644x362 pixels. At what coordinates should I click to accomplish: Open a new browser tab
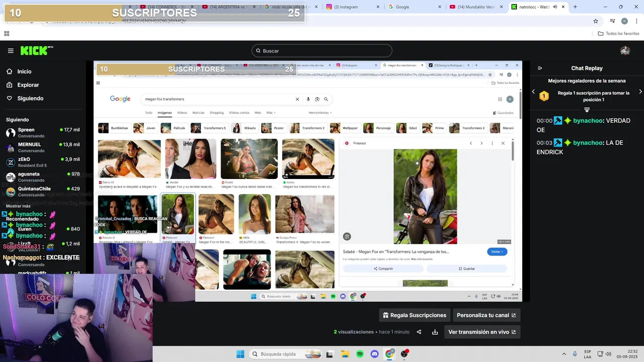point(575,7)
